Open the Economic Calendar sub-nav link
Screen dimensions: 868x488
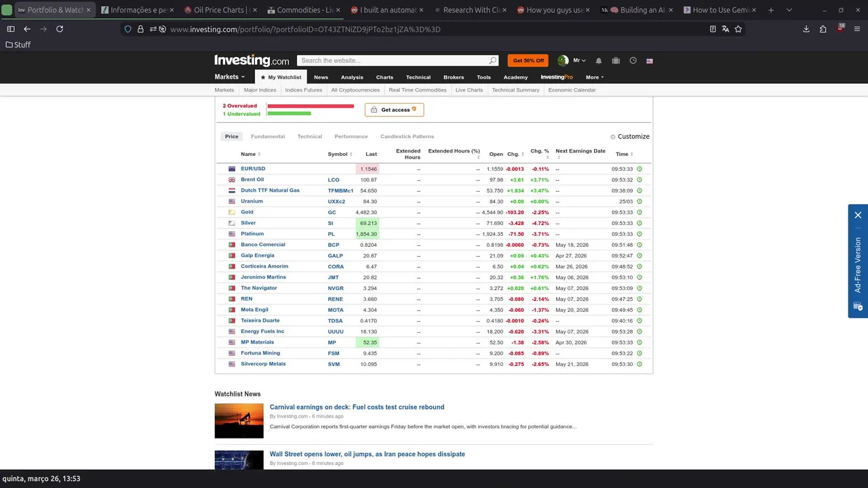click(x=572, y=90)
